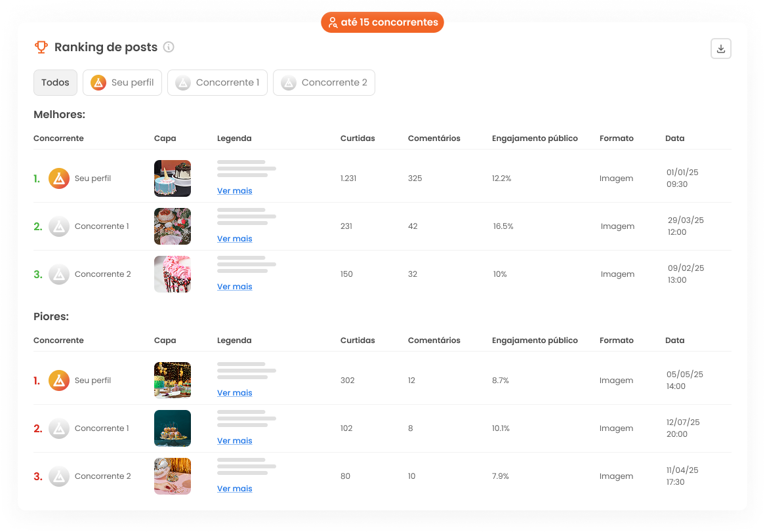The width and height of the screenshot is (765, 532).
Task: Click the até 15 concorrentes badge
Action: (382, 22)
